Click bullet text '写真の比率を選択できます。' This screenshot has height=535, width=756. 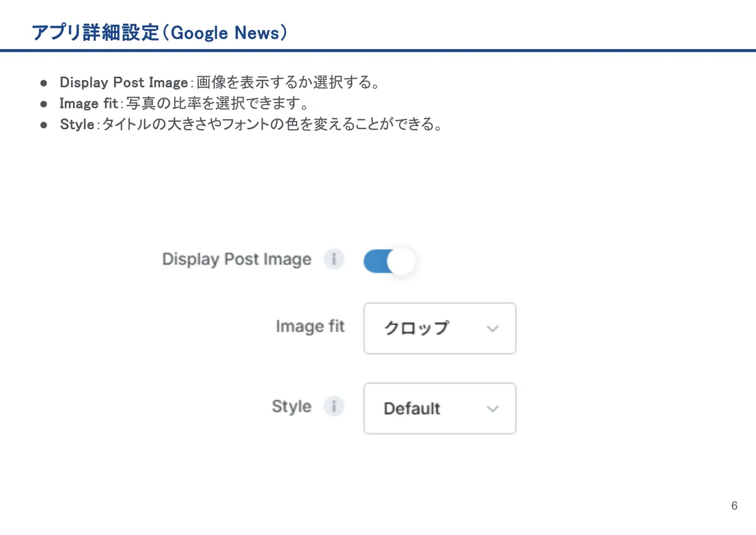coord(218,103)
